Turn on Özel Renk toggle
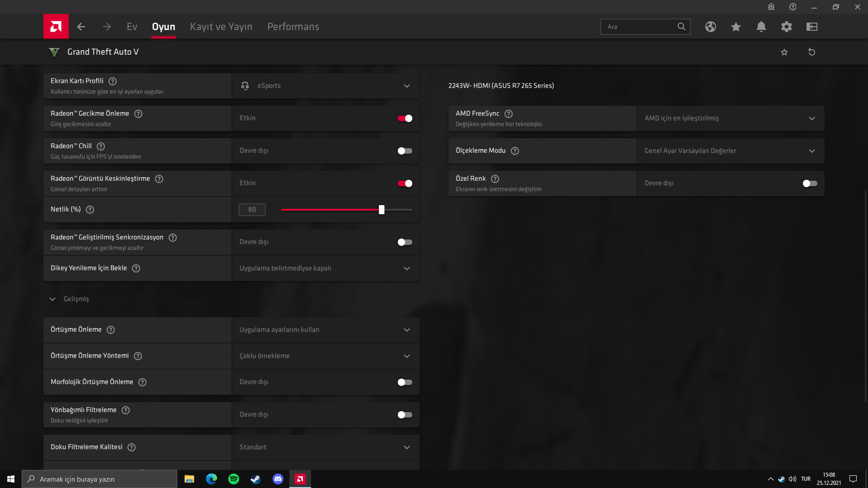 pyautogui.click(x=810, y=183)
